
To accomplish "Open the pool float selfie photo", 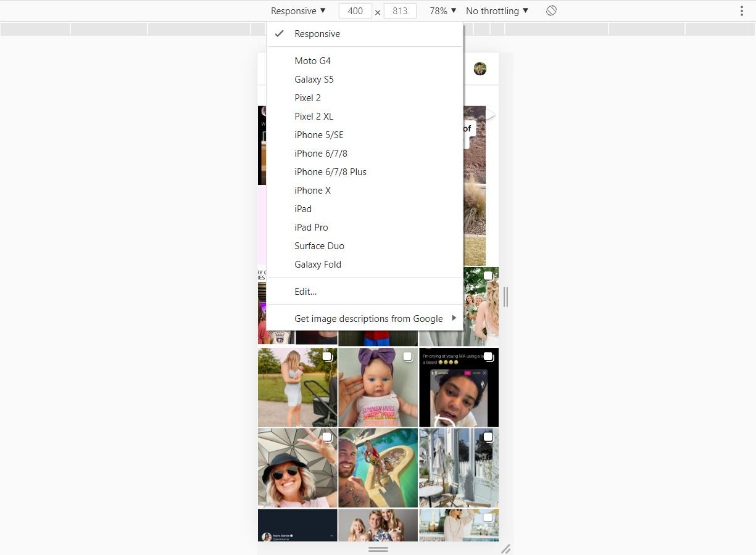I will click(378, 468).
